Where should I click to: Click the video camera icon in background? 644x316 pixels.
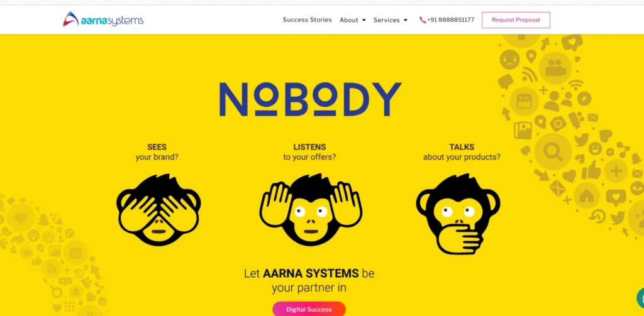555,68
